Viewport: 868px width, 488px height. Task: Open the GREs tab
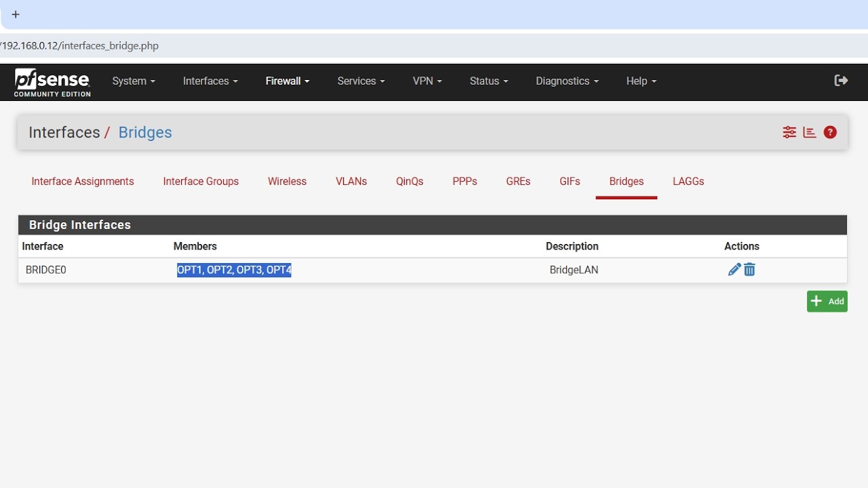tap(518, 182)
